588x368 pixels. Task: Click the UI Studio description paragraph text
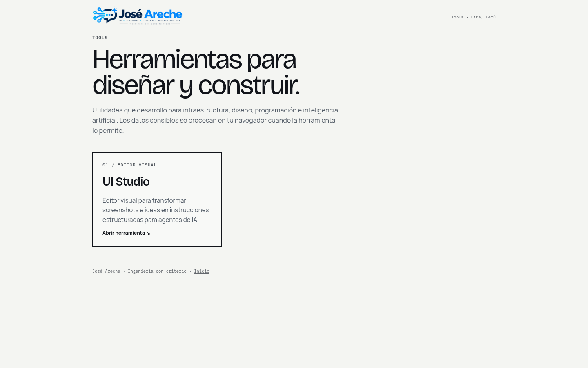pyautogui.click(x=156, y=210)
